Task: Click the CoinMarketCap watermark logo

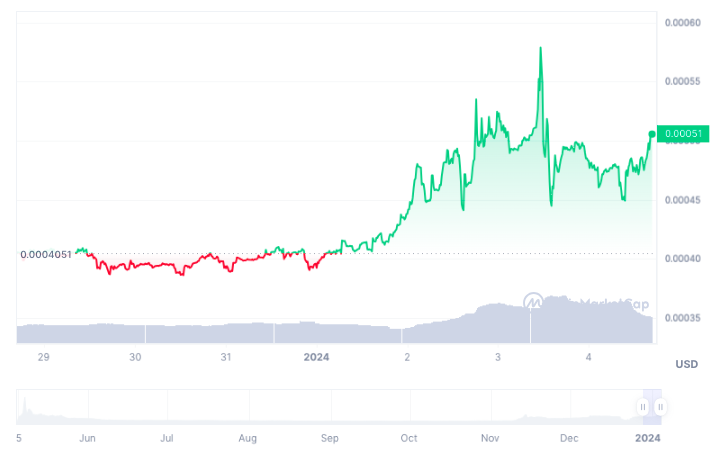Action: click(x=535, y=301)
